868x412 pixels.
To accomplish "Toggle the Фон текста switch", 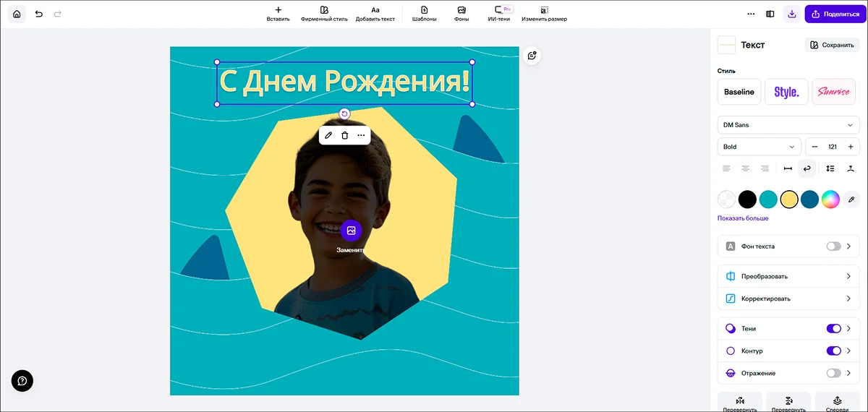I will (833, 246).
